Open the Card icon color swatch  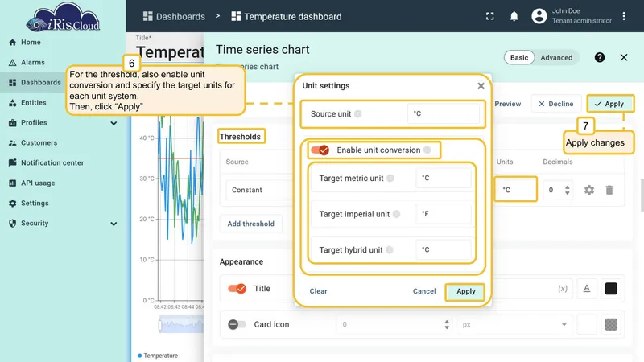click(611, 324)
